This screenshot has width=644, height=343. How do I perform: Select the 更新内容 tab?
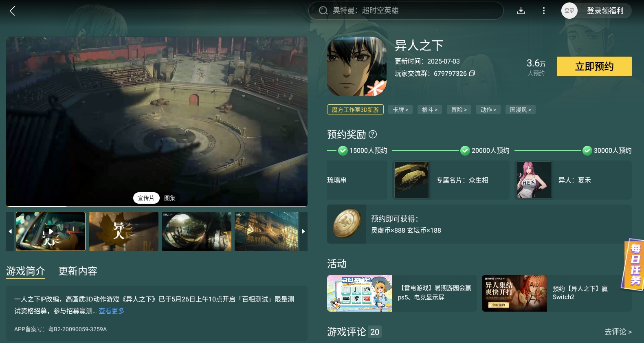[x=78, y=271]
